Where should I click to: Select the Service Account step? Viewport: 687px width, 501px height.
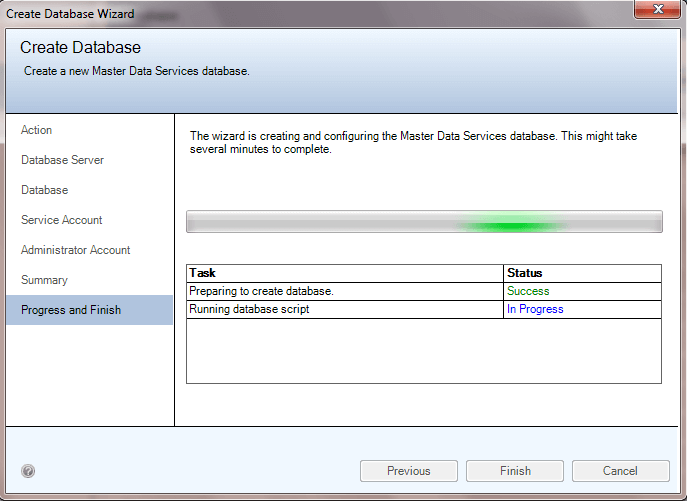[61, 220]
